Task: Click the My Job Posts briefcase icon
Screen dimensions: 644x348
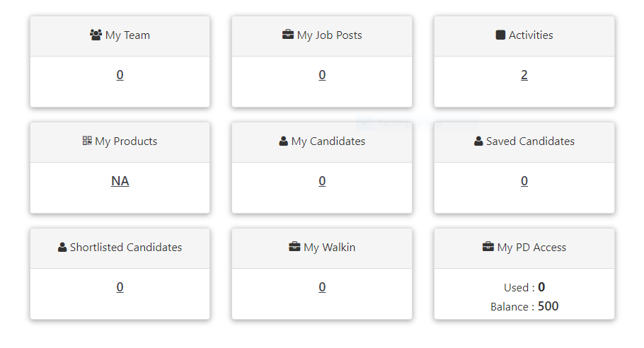Action: coord(288,35)
